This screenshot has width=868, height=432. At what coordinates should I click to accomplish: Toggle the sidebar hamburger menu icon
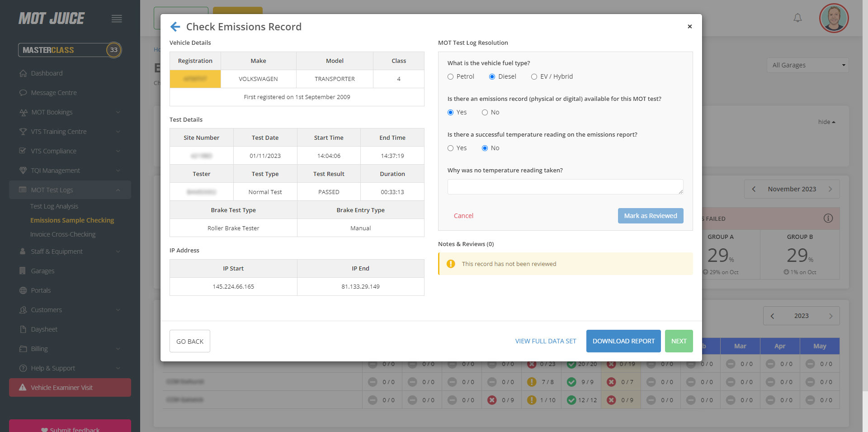pos(117,19)
